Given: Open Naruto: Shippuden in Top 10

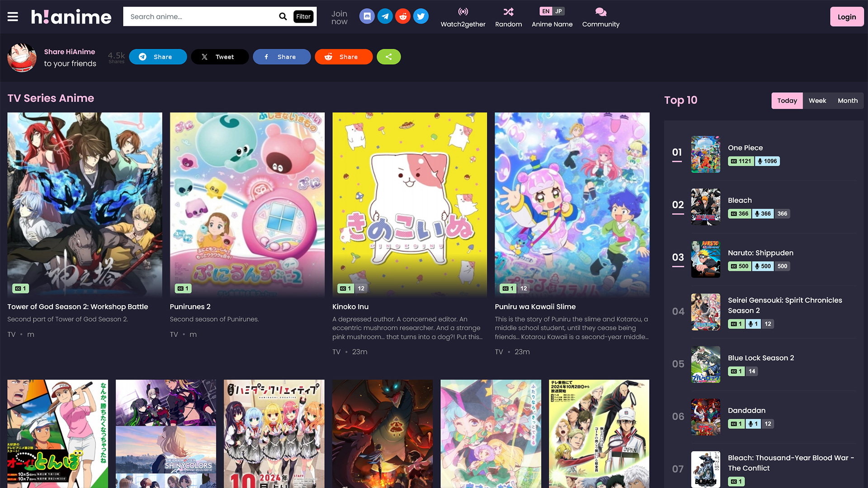Looking at the screenshot, I should [x=760, y=253].
